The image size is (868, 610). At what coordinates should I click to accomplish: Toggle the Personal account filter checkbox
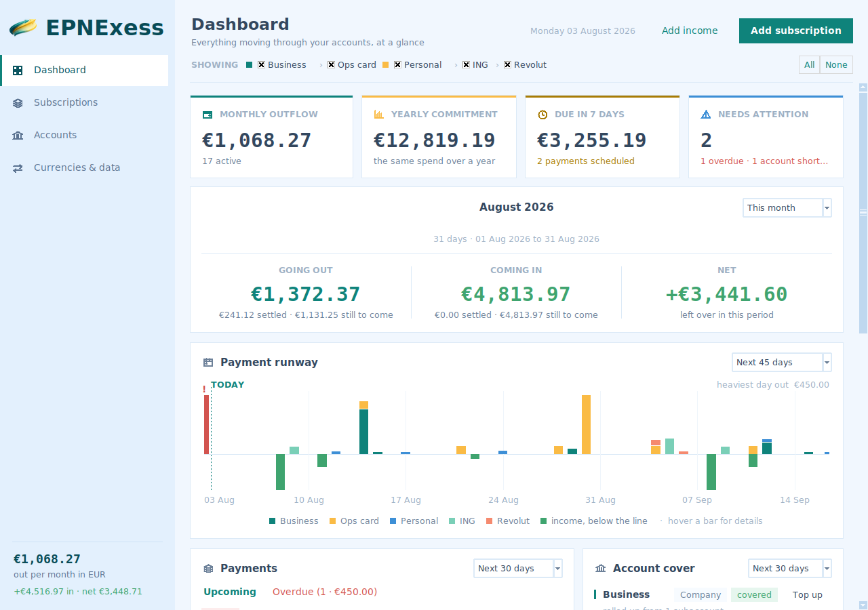point(397,65)
